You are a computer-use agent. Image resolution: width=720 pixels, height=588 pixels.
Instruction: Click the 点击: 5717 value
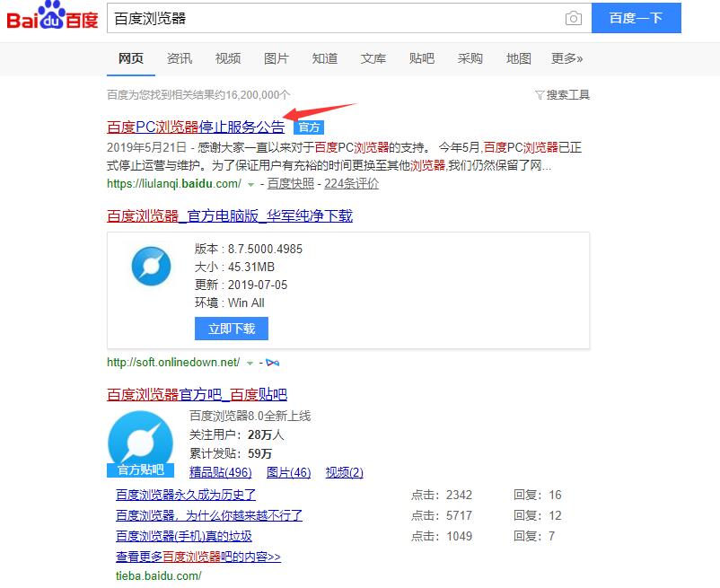[442, 515]
